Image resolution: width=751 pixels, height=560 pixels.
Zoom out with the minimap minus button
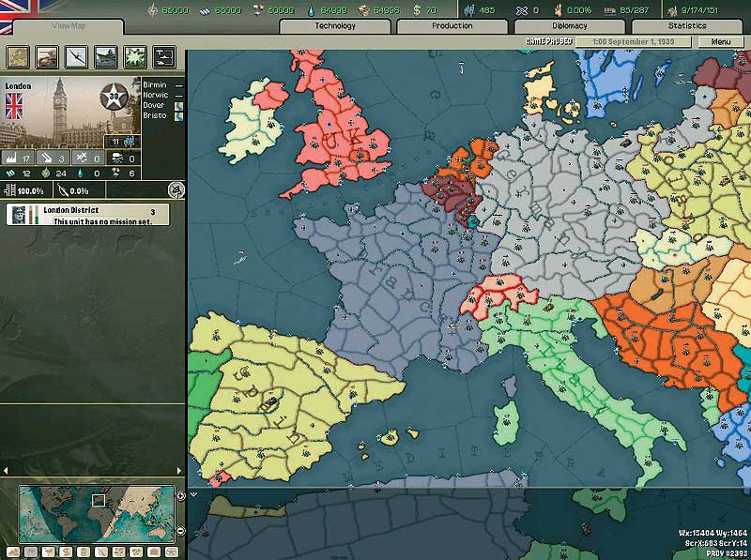[180, 530]
